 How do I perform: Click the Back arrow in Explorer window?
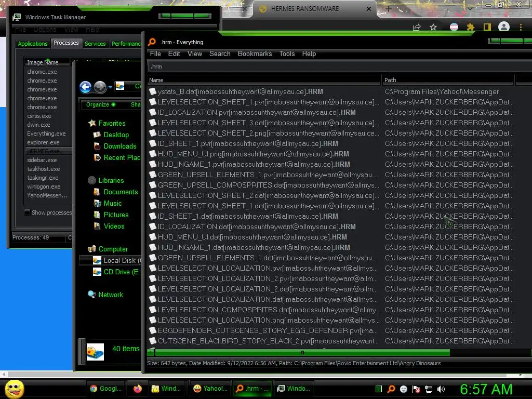[x=85, y=87]
